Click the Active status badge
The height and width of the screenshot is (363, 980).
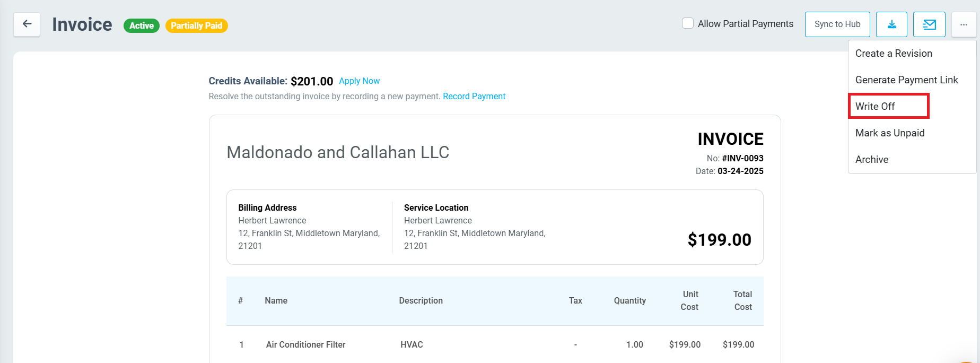pyautogui.click(x=142, y=26)
